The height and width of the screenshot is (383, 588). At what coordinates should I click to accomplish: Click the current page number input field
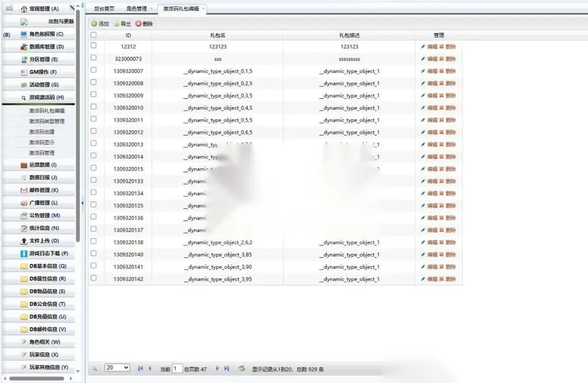pyautogui.click(x=177, y=369)
